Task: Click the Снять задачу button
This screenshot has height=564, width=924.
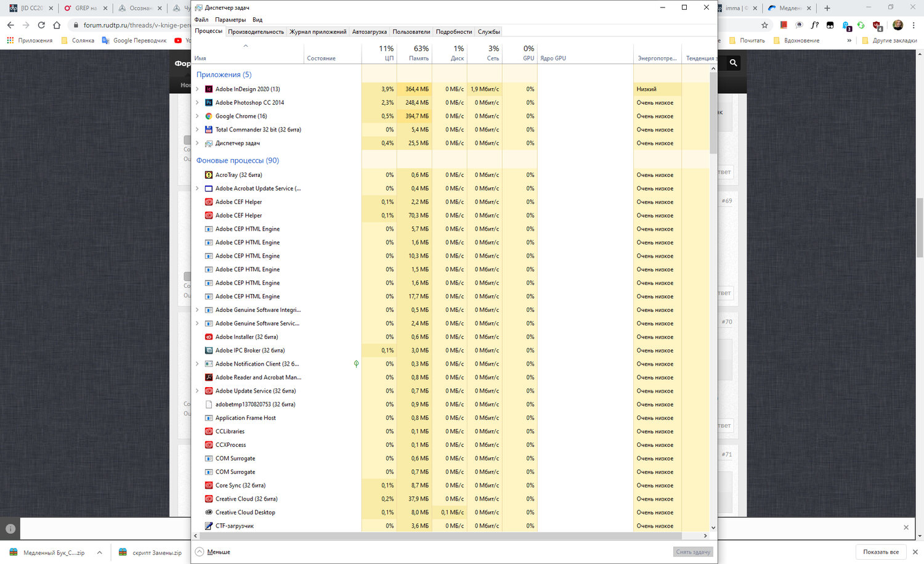Action: click(x=693, y=552)
